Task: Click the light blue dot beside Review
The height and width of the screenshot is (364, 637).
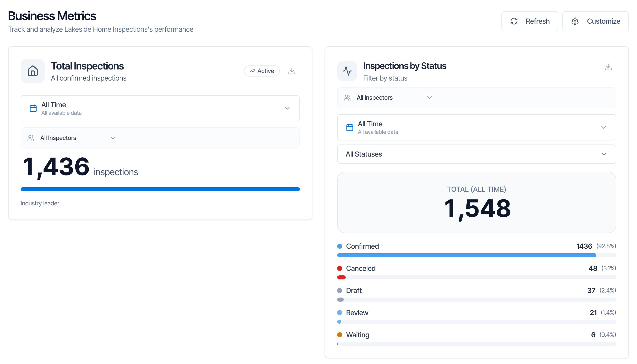Action: tap(340, 313)
